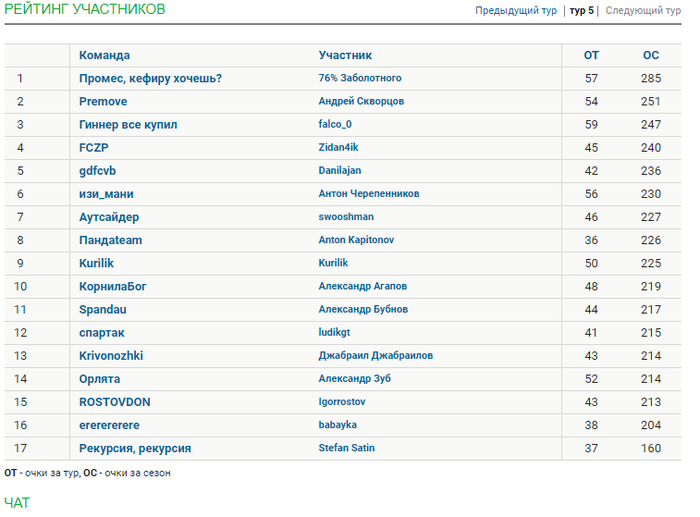Click the ОТ column header
Screen dimensions: 700x517
click(591, 55)
